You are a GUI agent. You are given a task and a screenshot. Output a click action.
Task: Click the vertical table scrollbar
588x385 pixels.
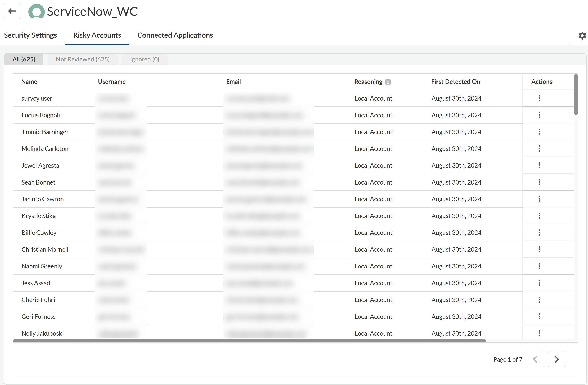click(576, 95)
